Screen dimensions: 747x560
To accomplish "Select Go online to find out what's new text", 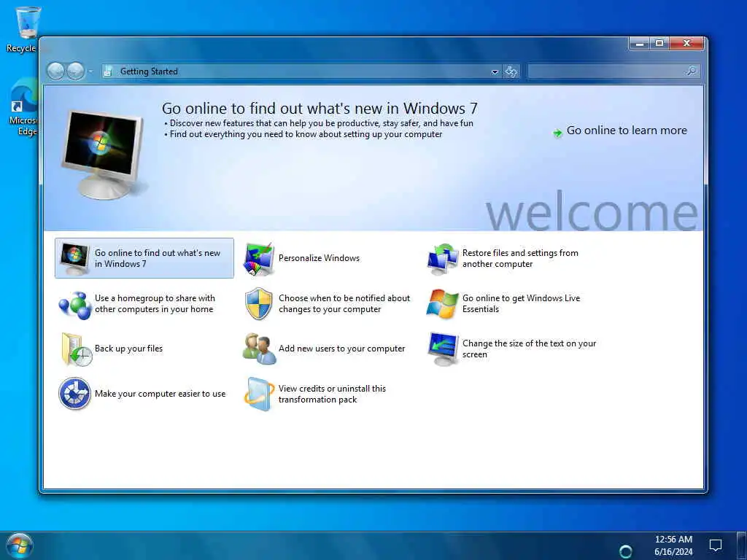I will [158, 259].
